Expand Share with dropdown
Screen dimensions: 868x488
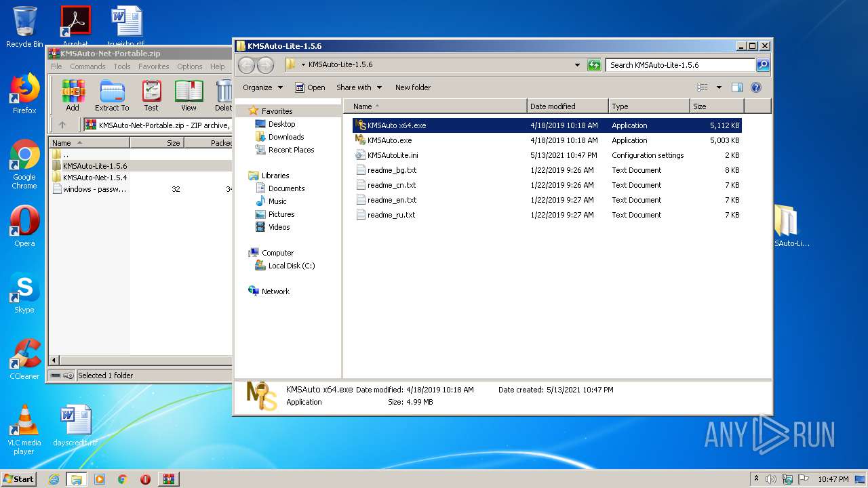[x=359, y=87]
